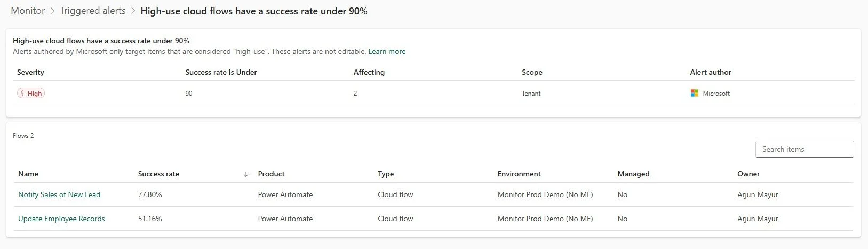The image size is (868, 249).
Task: Click into the Search items field
Action: [805, 149]
